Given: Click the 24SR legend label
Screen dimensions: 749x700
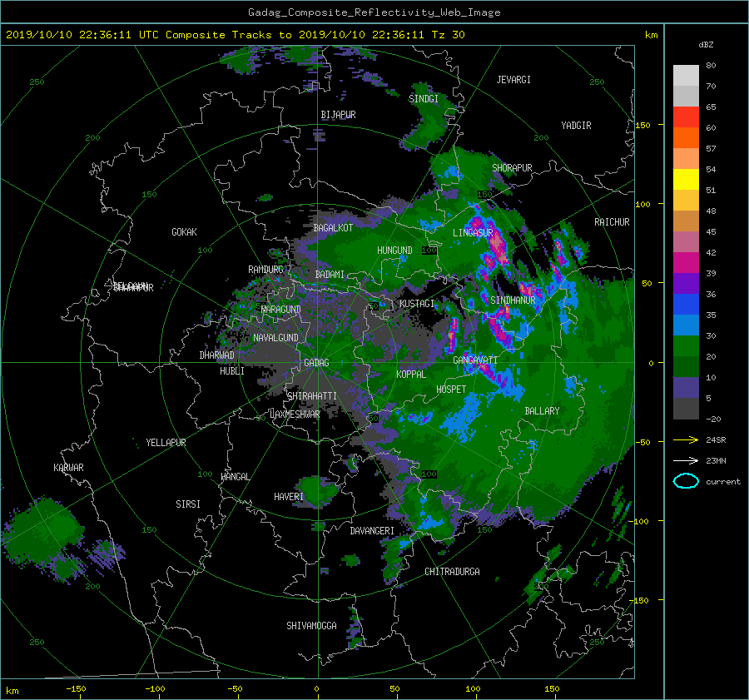Looking at the screenshot, I should (x=716, y=440).
